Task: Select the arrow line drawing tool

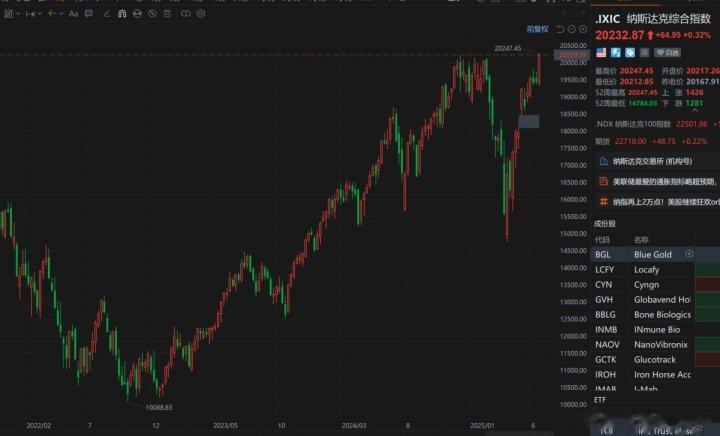Action: click(52, 14)
